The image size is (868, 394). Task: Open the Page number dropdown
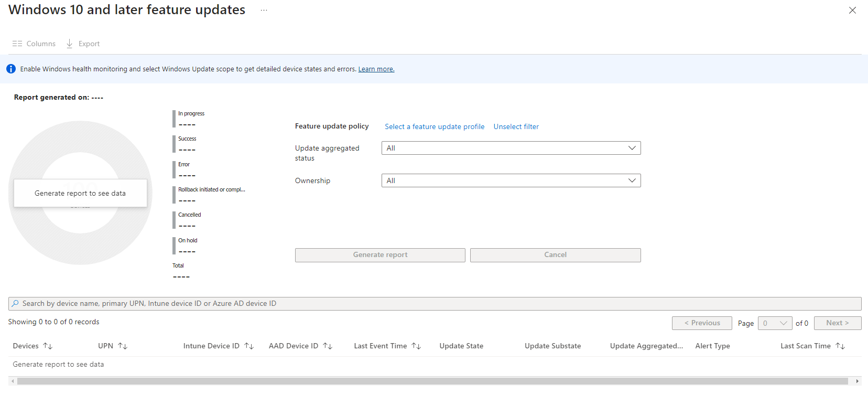[775, 323]
